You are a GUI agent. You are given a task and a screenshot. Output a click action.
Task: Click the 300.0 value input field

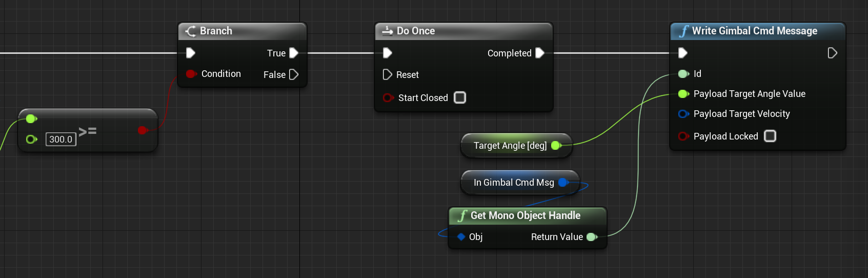coord(61,140)
